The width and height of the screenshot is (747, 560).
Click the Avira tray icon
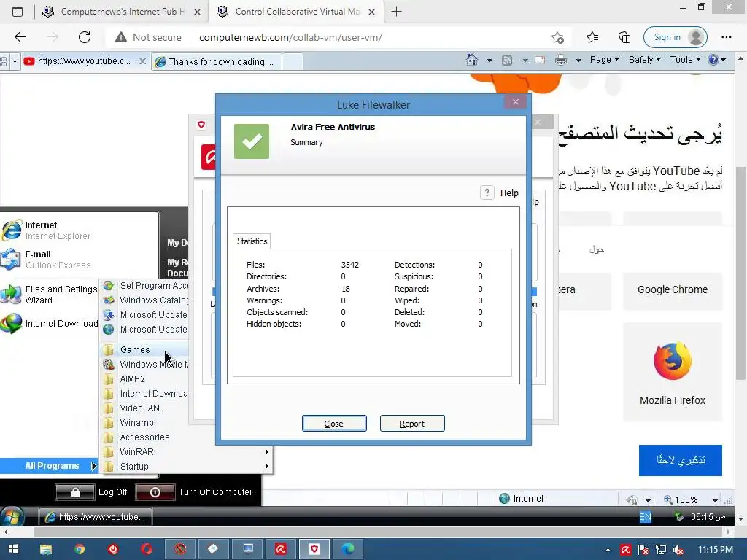[x=625, y=550]
